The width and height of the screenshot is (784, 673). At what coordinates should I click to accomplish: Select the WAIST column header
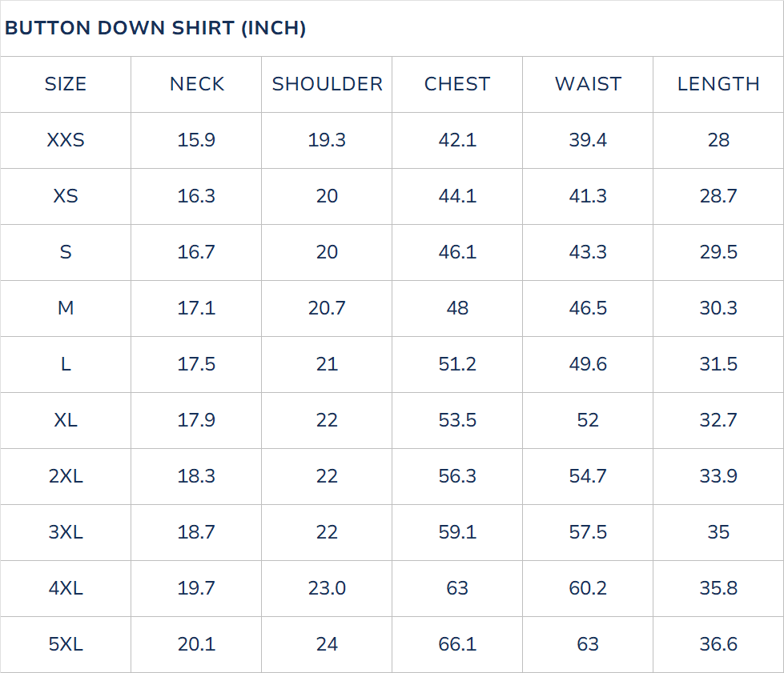click(x=588, y=84)
